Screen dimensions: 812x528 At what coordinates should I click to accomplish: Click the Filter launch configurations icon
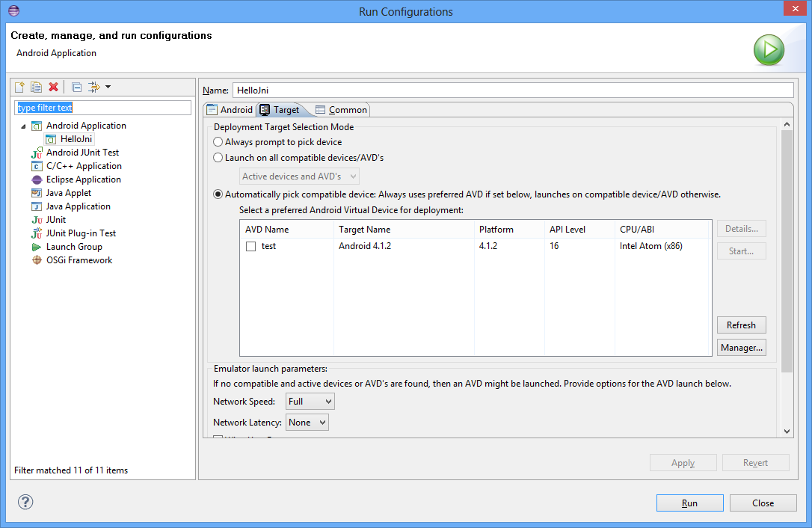pyautogui.click(x=95, y=87)
